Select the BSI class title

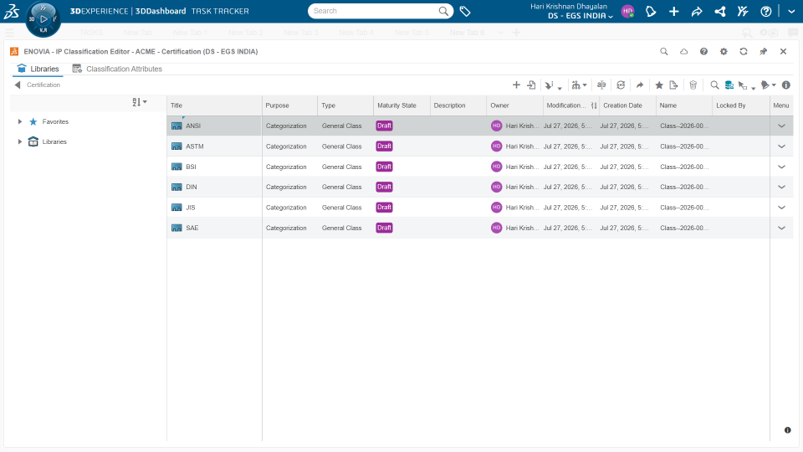(191, 167)
